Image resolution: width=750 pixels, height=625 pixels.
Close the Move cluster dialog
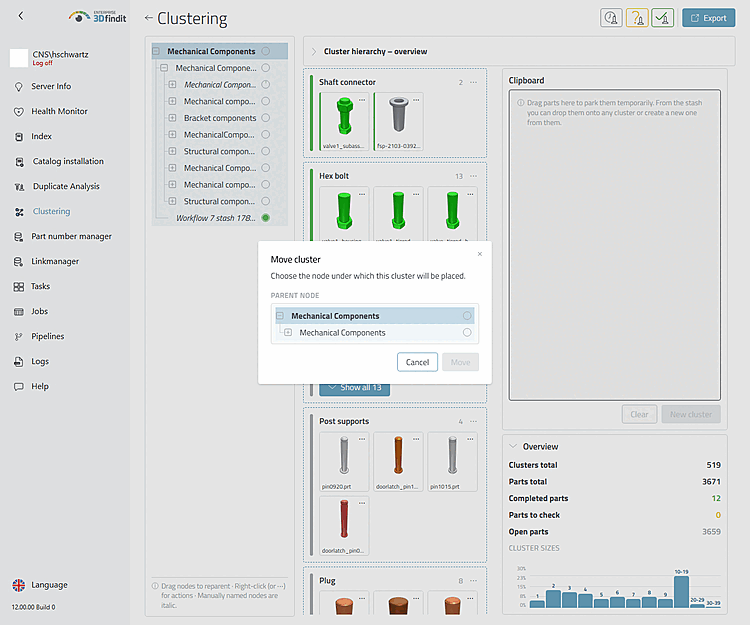(480, 254)
